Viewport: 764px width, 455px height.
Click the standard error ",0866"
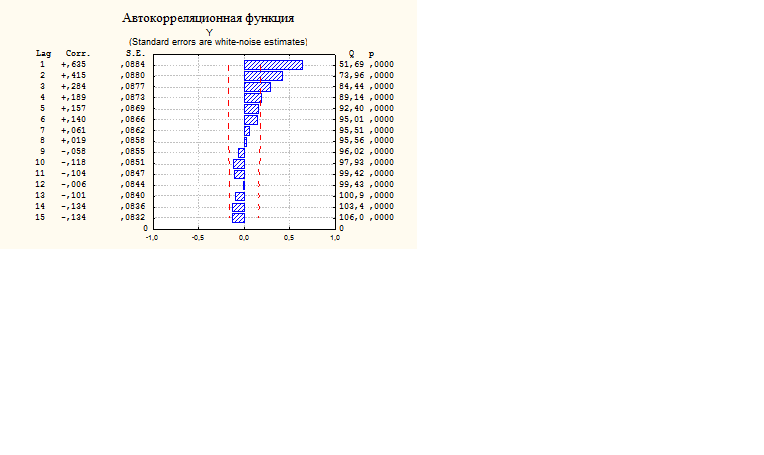(133, 119)
